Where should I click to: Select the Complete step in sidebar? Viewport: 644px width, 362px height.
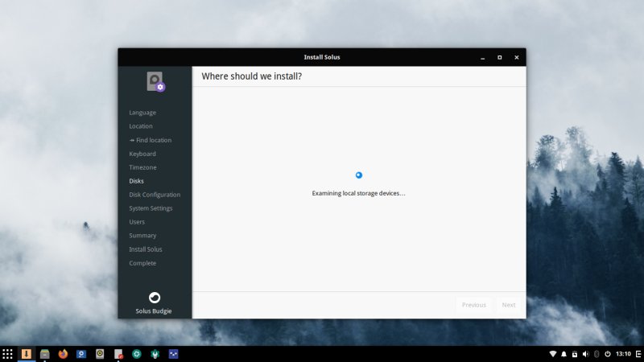[x=142, y=263]
